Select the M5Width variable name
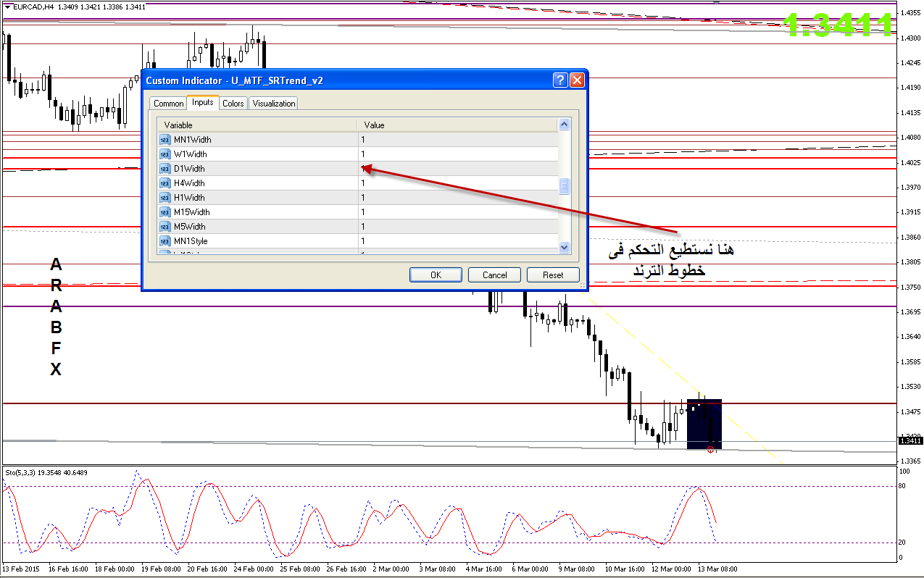924x578 pixels. [x=190, y=226]
